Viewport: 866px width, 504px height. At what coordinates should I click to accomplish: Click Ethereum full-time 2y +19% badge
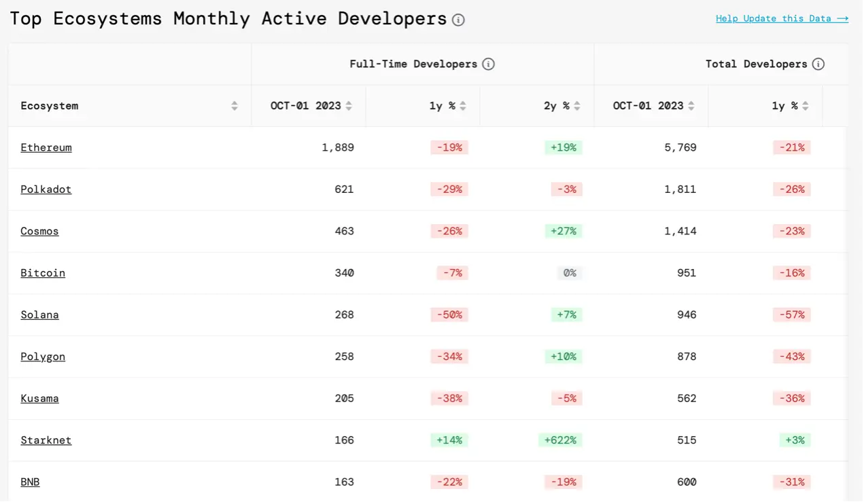coord(564,147)
